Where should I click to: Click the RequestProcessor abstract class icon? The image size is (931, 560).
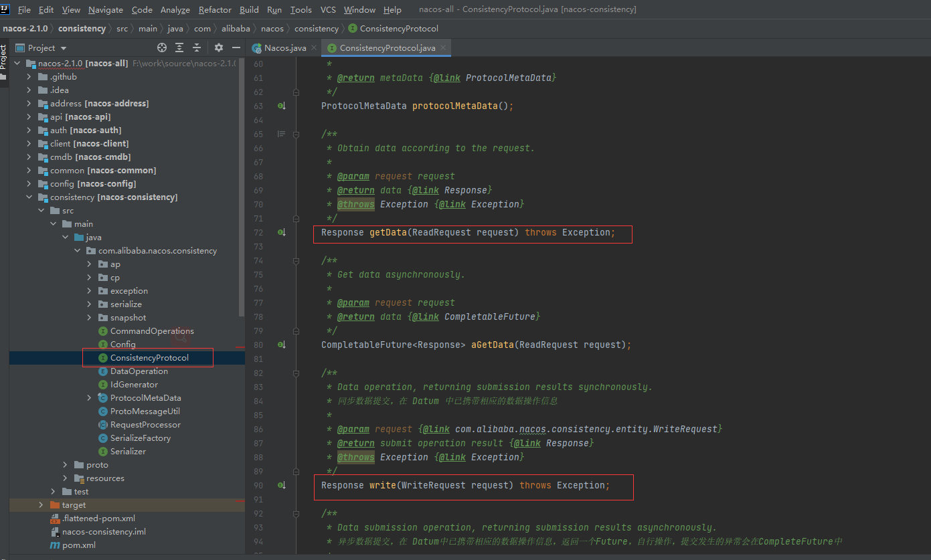click(x=103, y=425)
